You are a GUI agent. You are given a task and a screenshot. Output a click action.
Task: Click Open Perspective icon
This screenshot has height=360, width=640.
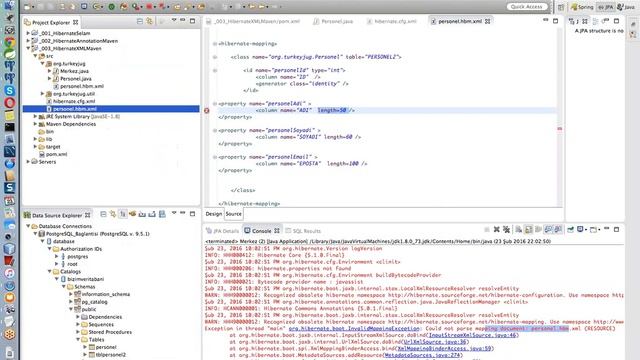click(561, 7)
